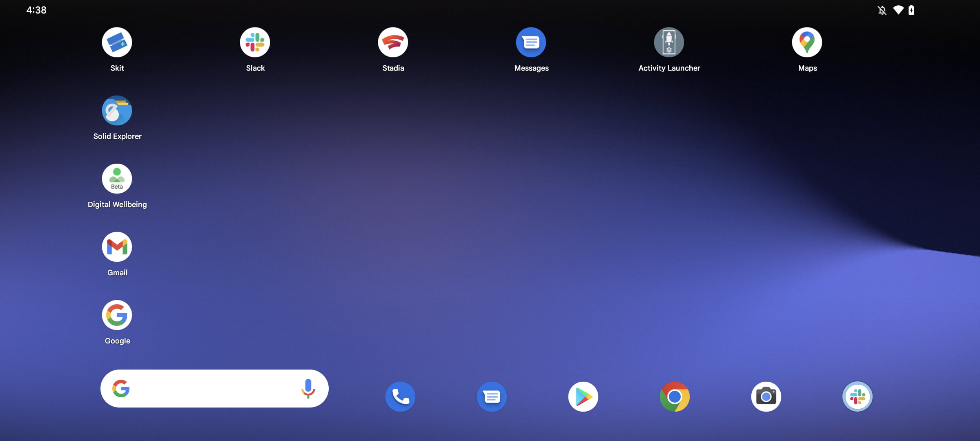Open the Slack app
This screenshot has height=441, width=980.
pos(255,42)
